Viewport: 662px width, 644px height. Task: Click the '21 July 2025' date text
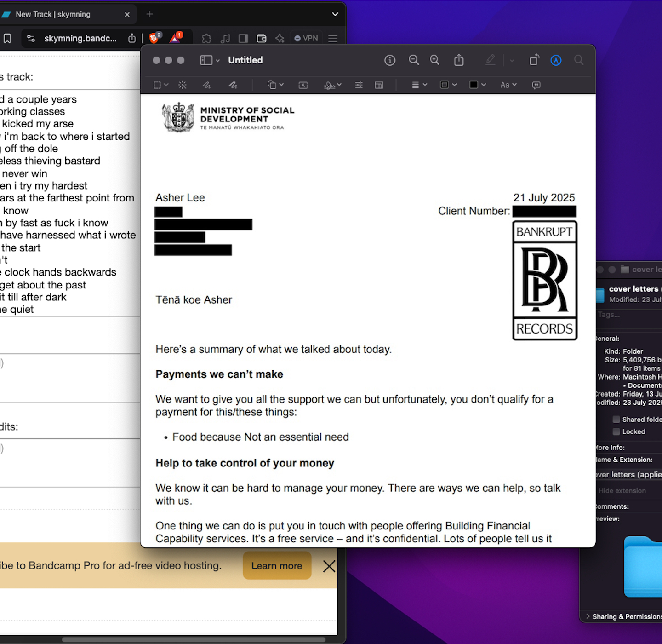pos(544,198)
